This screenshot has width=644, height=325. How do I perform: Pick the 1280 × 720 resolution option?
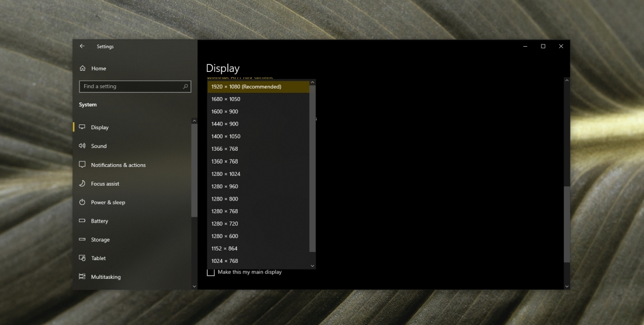tap(258, 224)
